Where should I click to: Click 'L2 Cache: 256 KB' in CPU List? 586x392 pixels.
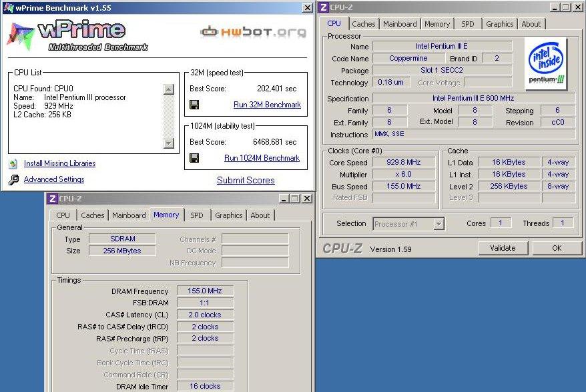coord(42,115)
